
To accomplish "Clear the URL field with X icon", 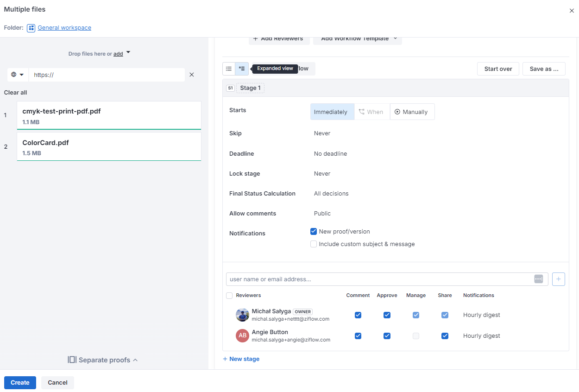I will [x=192, y=75].
